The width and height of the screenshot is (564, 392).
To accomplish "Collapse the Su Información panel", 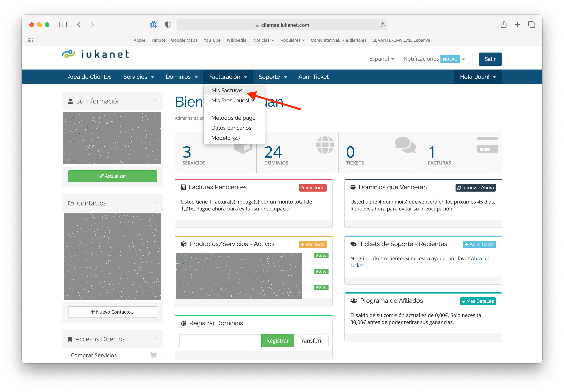I will pos(155,101).
